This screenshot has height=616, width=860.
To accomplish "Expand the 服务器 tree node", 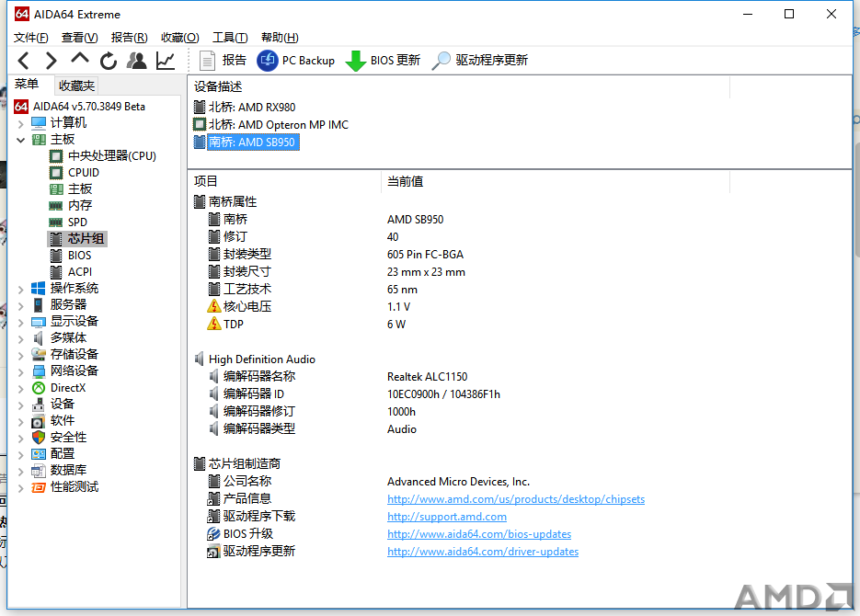I will (21, 305).
